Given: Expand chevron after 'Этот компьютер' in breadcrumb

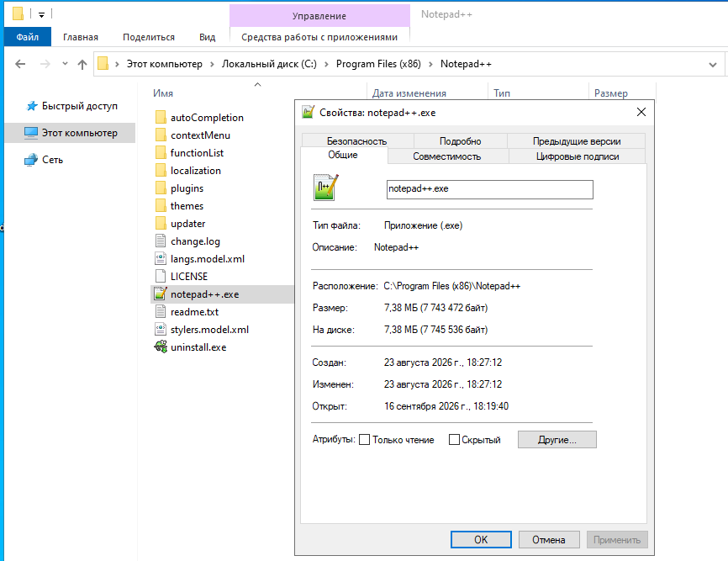Looking at the screenshot, I should pyautogui.click(x=212, y=64).
